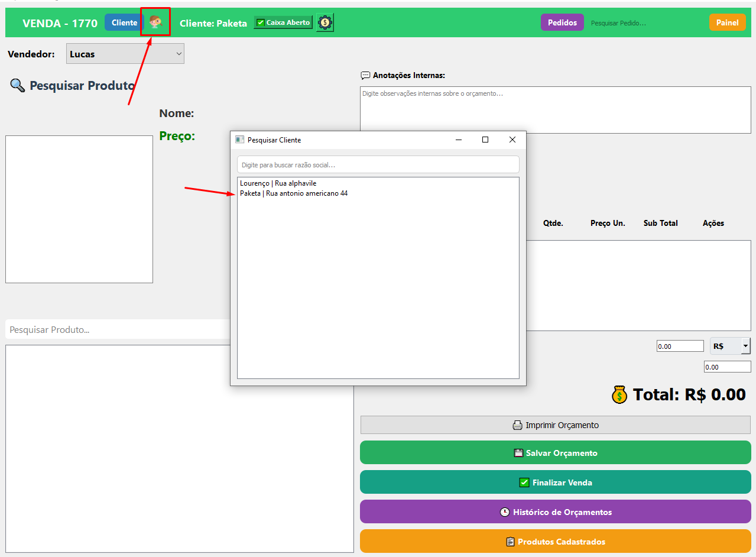The width and height of the screenshot is (756, 557).
Task: Focus the razão social search field
Action: pyautogui.click(x=378, y=165)
